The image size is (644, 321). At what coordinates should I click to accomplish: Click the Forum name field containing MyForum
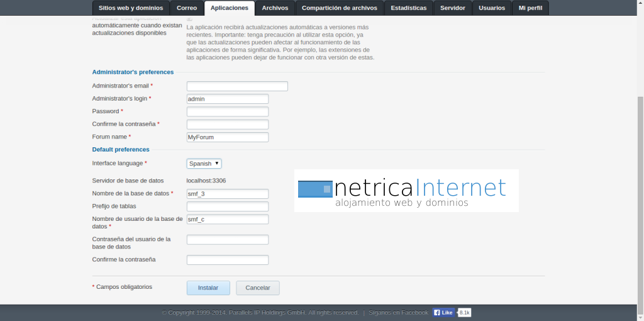tap(228, 137)
